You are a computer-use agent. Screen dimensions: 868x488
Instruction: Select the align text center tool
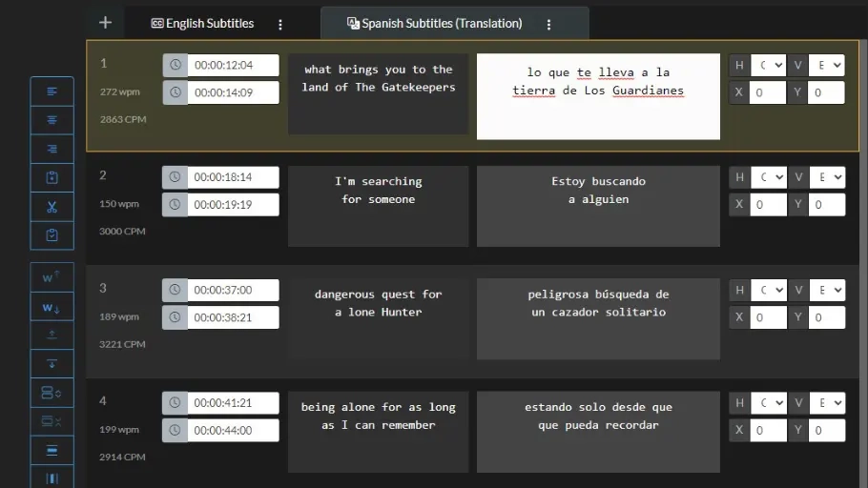[x=52, y=120]
